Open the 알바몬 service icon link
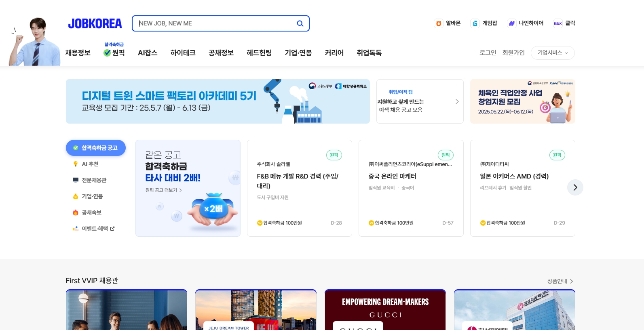This screenshot has height=330, width=644. (438, 23)
